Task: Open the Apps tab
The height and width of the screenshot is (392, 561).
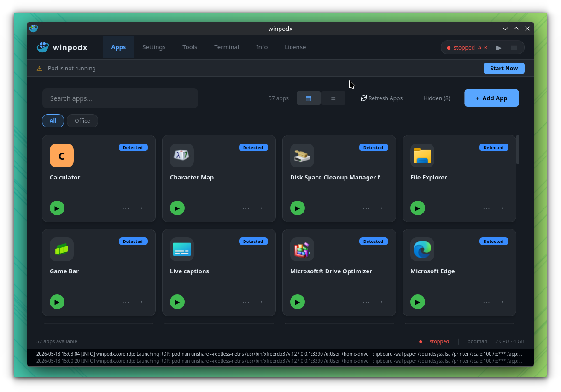Action: [118, 47]
